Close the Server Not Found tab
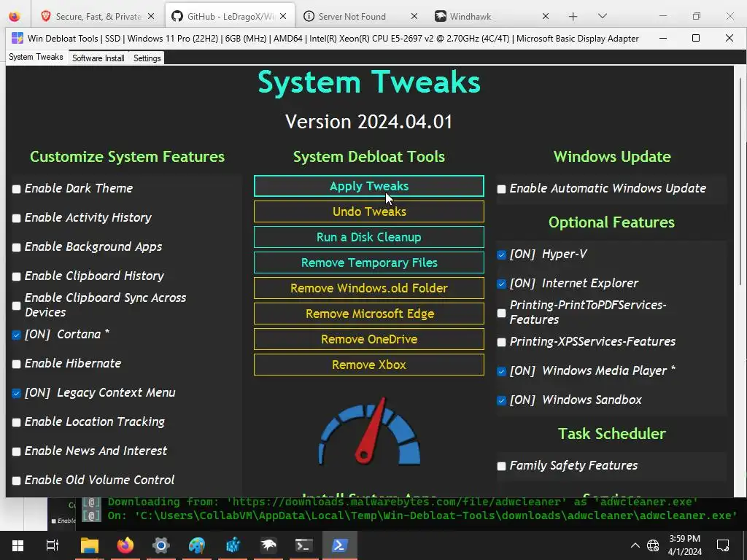This screenshot has height=560, width=747. tap(414, 16)
